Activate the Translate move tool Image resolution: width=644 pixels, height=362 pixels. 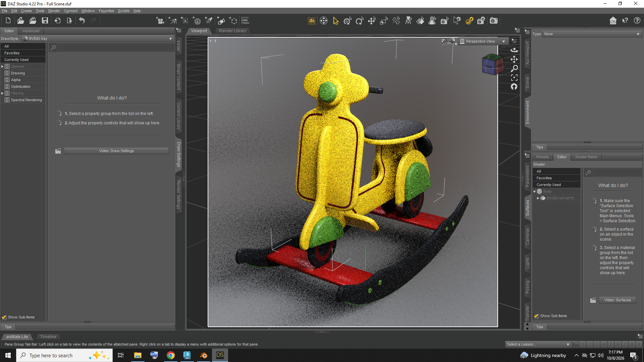(x=372, y=21)
